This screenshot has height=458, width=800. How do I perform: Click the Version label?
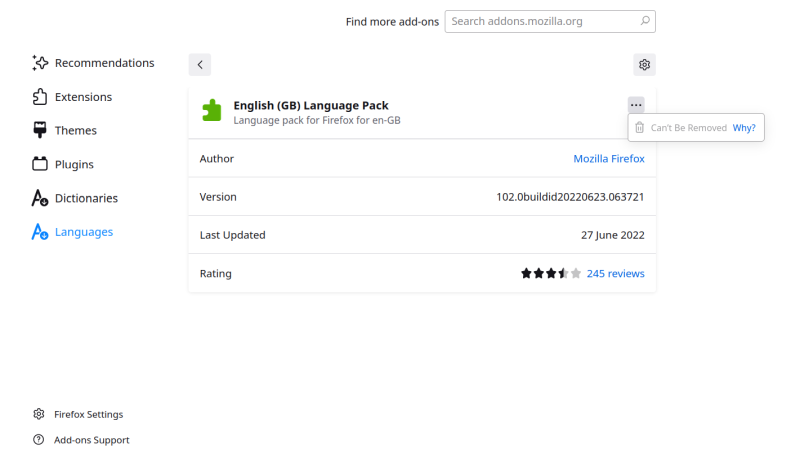(x=218, y=197)
